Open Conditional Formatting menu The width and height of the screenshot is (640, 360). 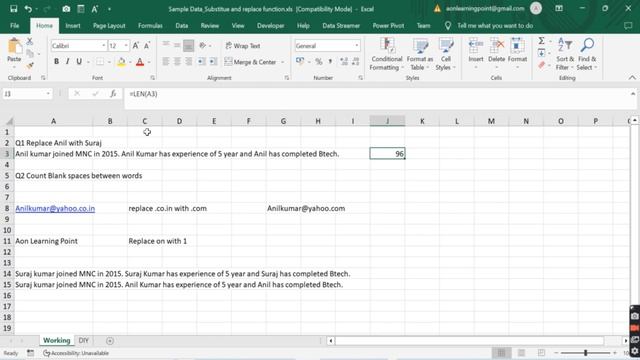(x=386, y=54)
